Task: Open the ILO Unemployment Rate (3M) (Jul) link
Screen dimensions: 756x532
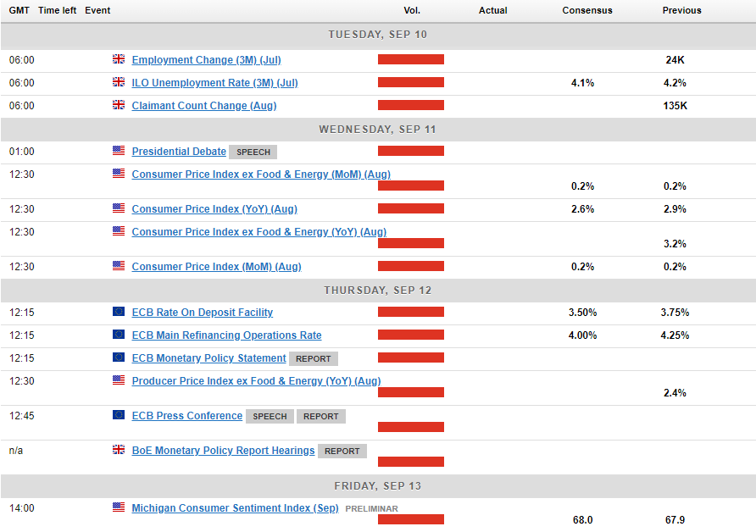Action: 214,83
